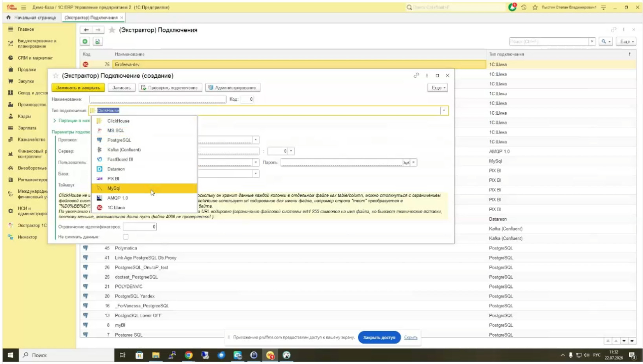
Task: Star the Подключение (создание) form as favorite
Action: point(55,75)
